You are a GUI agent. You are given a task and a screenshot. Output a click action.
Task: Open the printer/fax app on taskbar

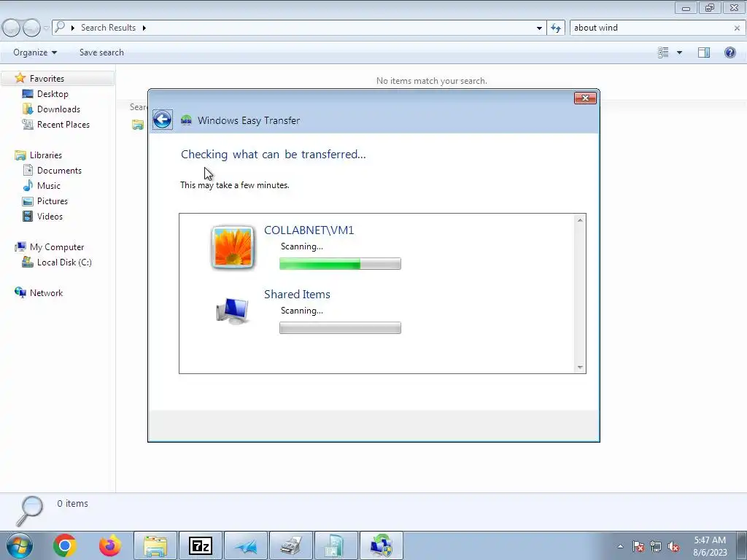pos(291,545)
